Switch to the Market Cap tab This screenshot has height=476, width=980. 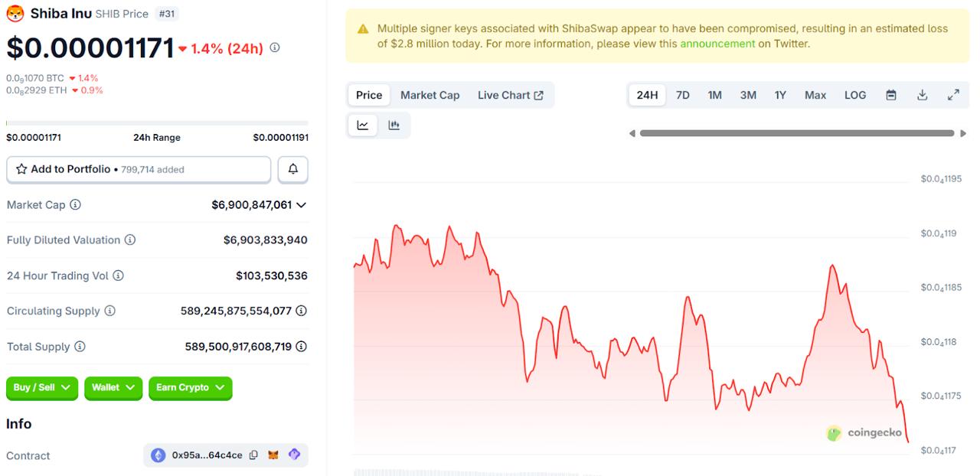[x=430, y=95]
